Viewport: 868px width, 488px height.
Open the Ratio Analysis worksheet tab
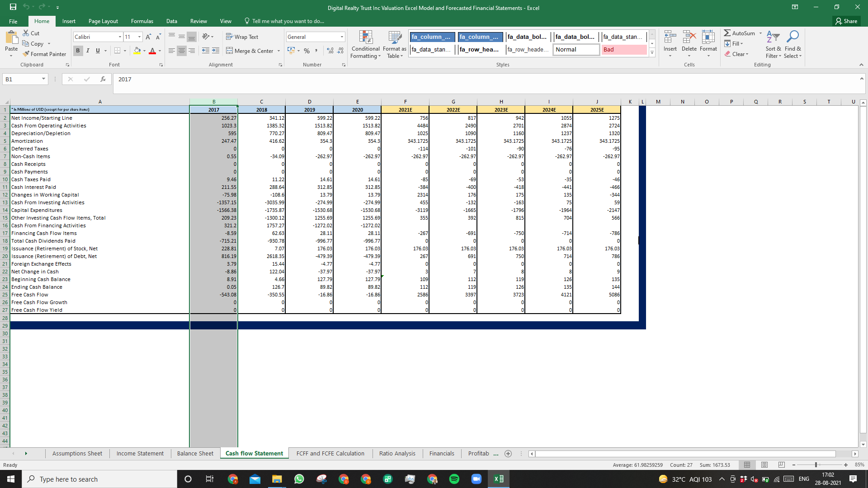[x=397, y=454]
